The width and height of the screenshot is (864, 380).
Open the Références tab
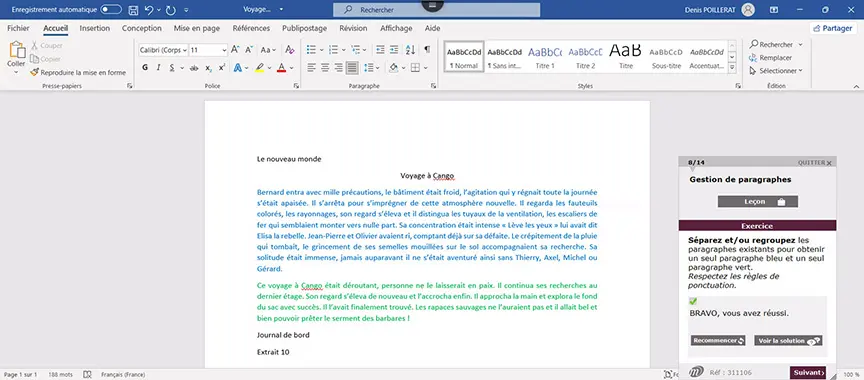coord(251,28)
